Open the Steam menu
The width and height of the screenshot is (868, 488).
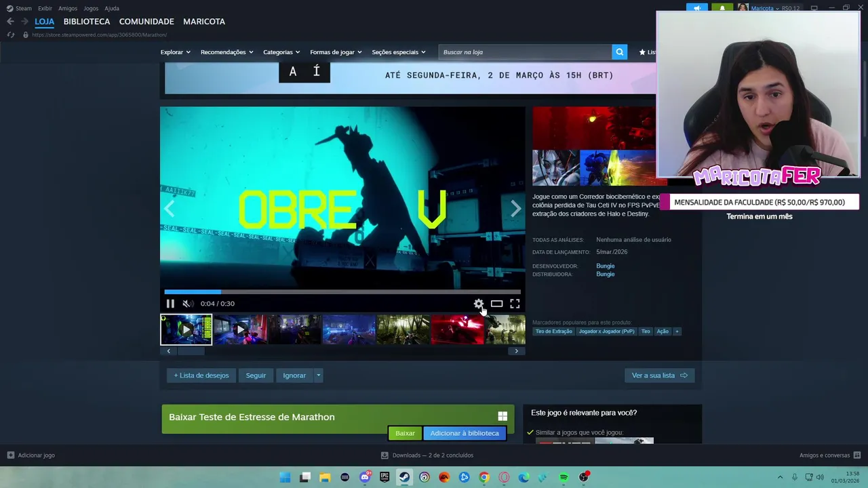[x=19, y=8]
